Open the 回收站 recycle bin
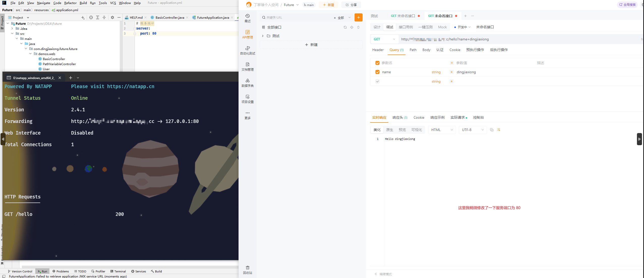Screen dimensions: 644x278 click(247, 270)
